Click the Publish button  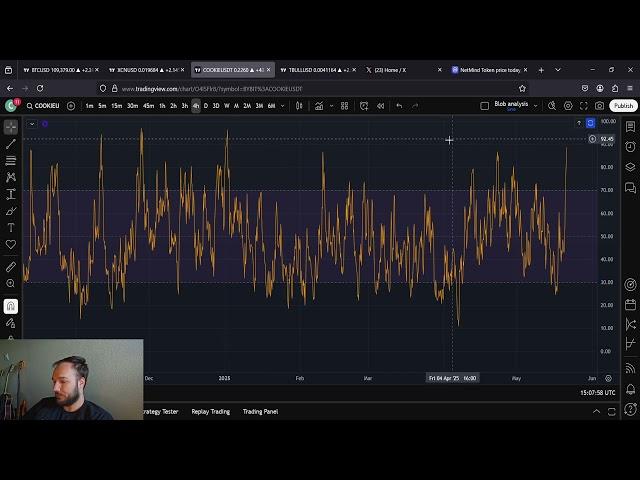tap(623, 106)
